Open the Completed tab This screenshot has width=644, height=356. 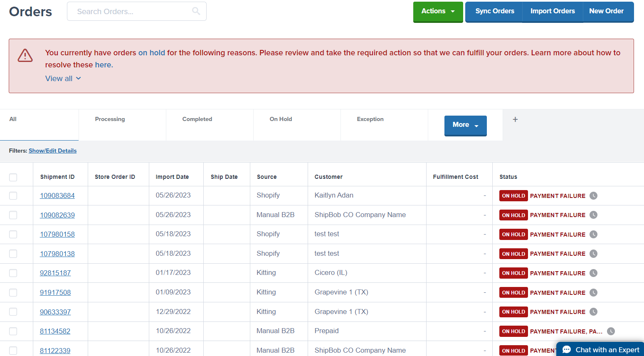[x=210, y=125]
